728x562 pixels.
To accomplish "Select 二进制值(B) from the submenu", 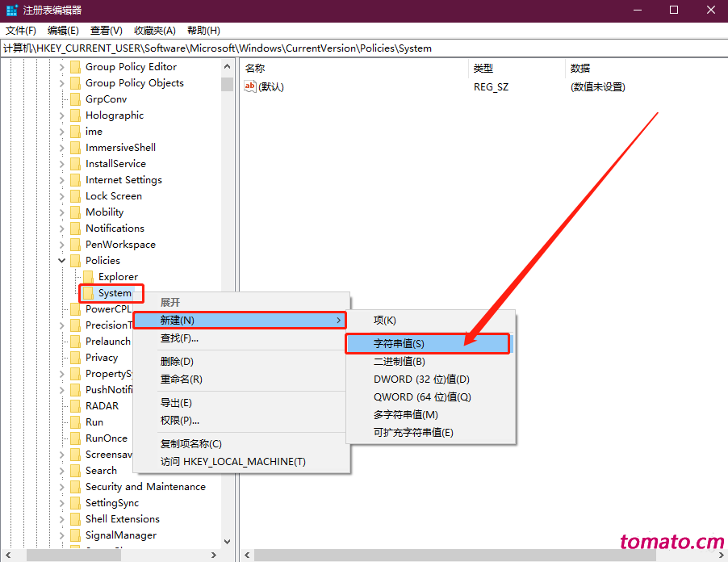I will (431, 362).
